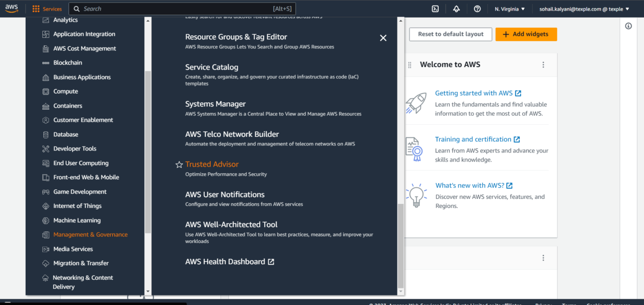Open CloudShell from the top navigation bar
The width and height of the screenshot is (644, 305).
[435, 9]
